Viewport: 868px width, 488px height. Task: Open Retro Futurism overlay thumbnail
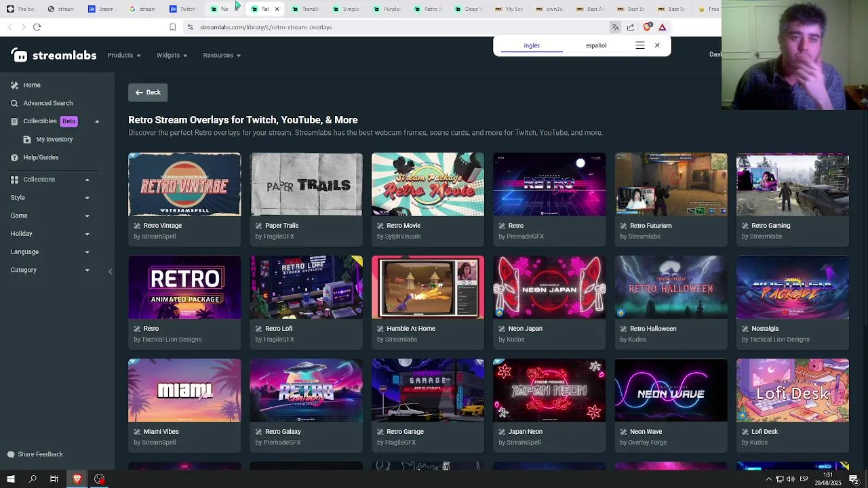671,184
